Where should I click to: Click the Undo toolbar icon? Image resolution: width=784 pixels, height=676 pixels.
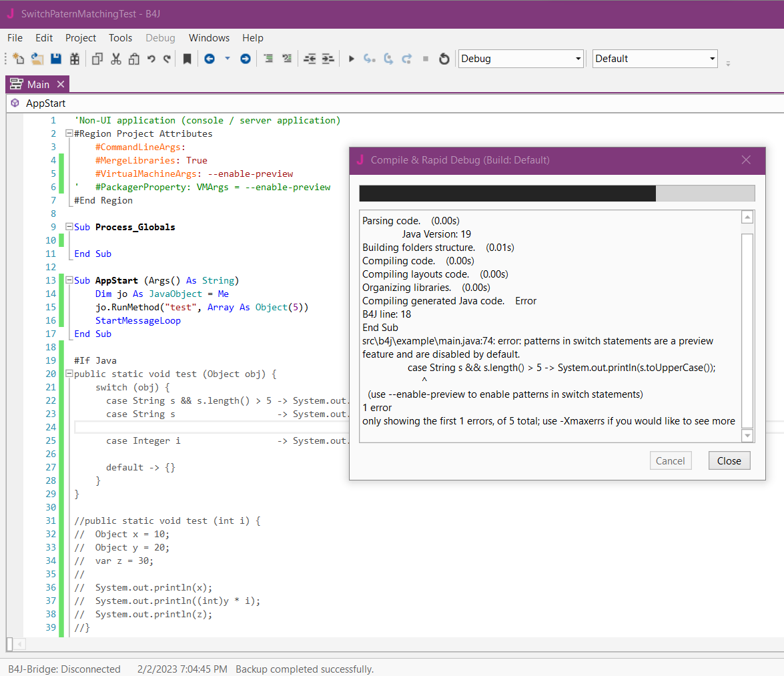click(151, 59)
